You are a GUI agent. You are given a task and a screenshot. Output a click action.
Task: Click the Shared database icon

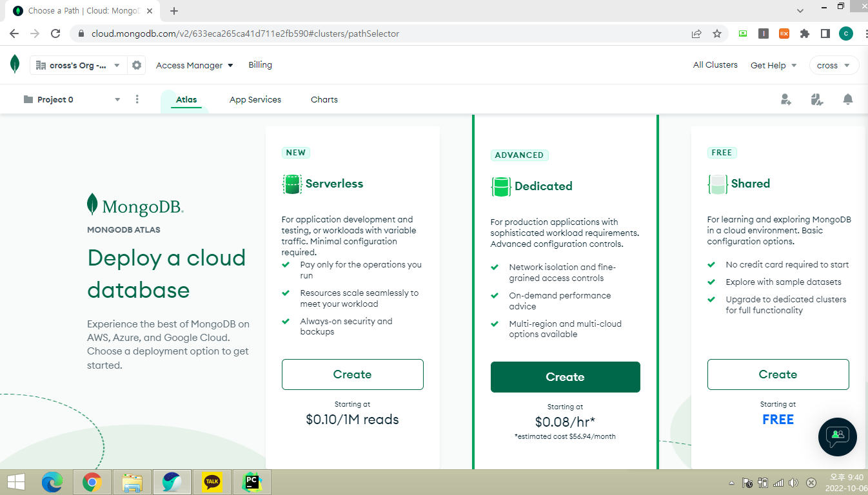coord(718,184)
